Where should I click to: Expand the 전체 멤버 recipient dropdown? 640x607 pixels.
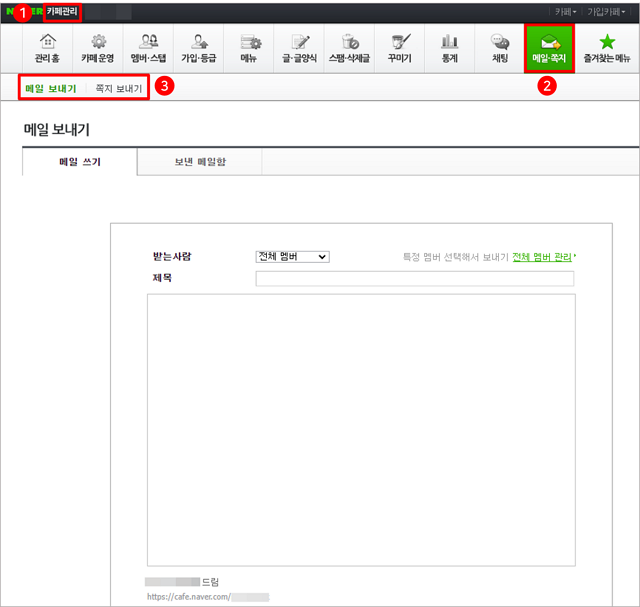292,257
